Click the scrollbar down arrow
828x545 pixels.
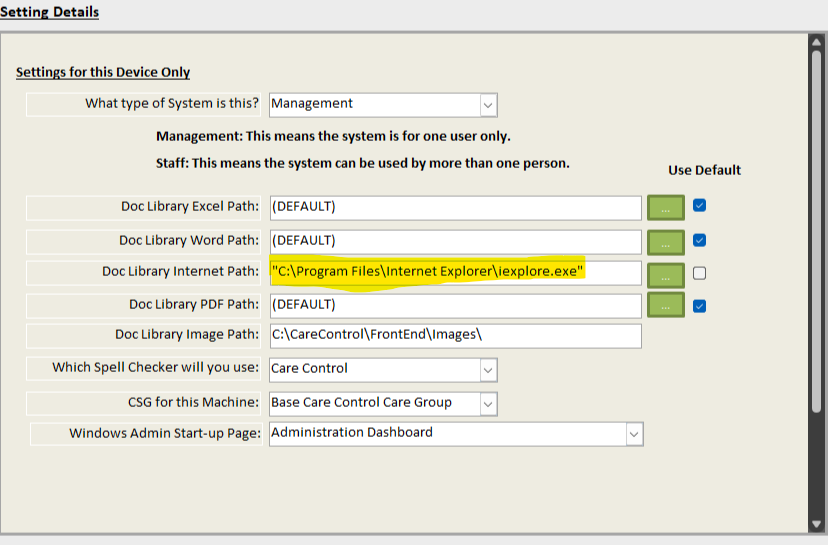coord(817,526)
